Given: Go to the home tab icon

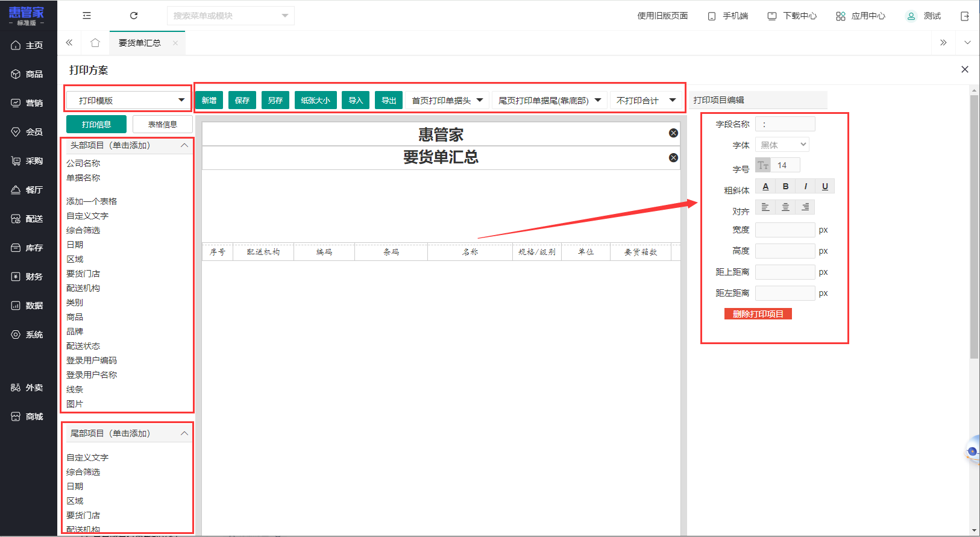Looking at the screenshot, I should click(95, 43).
